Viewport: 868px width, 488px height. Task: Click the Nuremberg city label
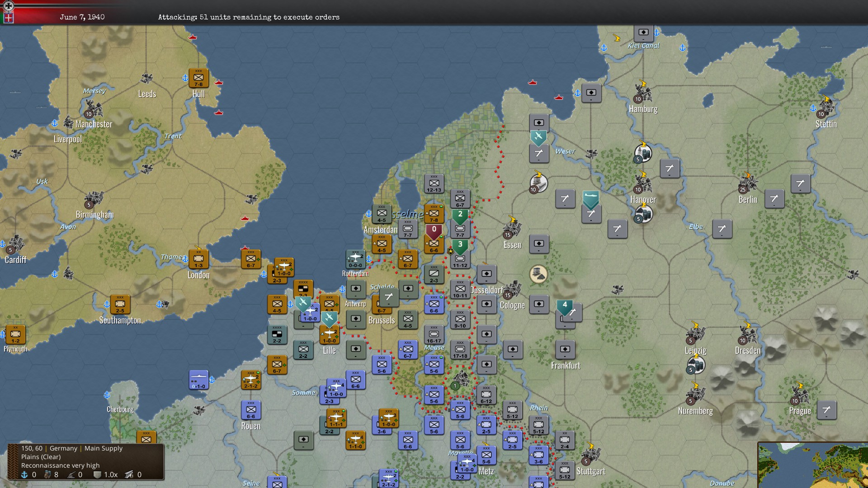tap(695, 411)
